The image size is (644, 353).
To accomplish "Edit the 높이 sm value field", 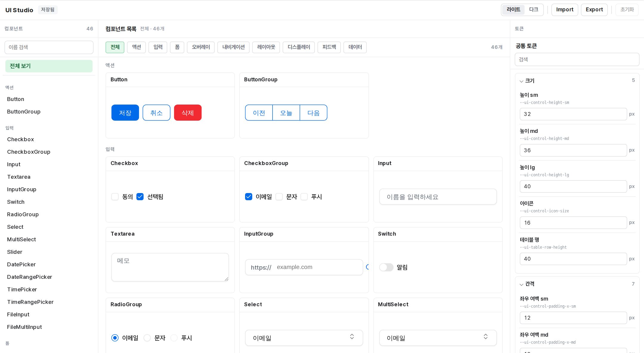I will tap(573, 114).
